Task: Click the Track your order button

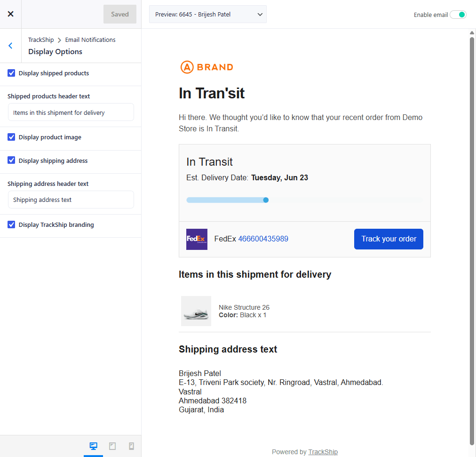Action: click(x=389, y=239)
